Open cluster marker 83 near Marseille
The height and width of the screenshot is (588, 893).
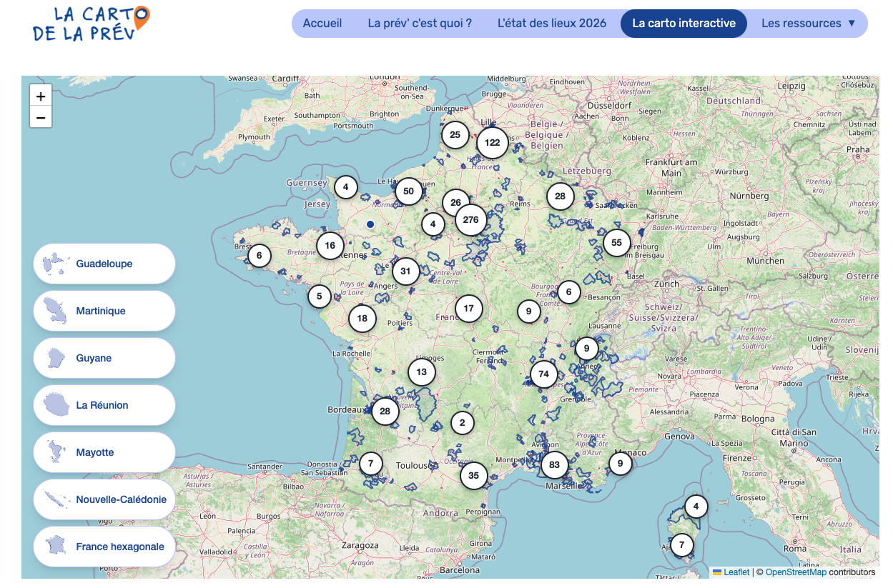pos(554,465)
